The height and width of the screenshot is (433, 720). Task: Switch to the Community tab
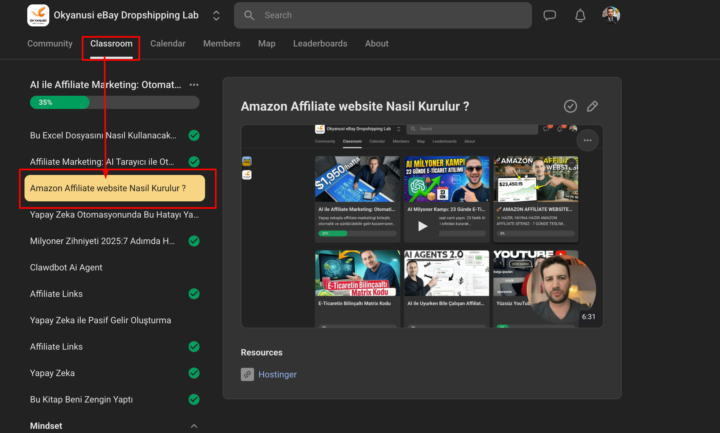[x=50, y=44]
